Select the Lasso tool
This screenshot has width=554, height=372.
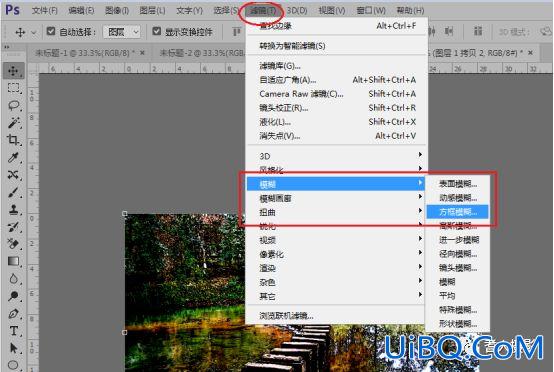coord(13,105)
